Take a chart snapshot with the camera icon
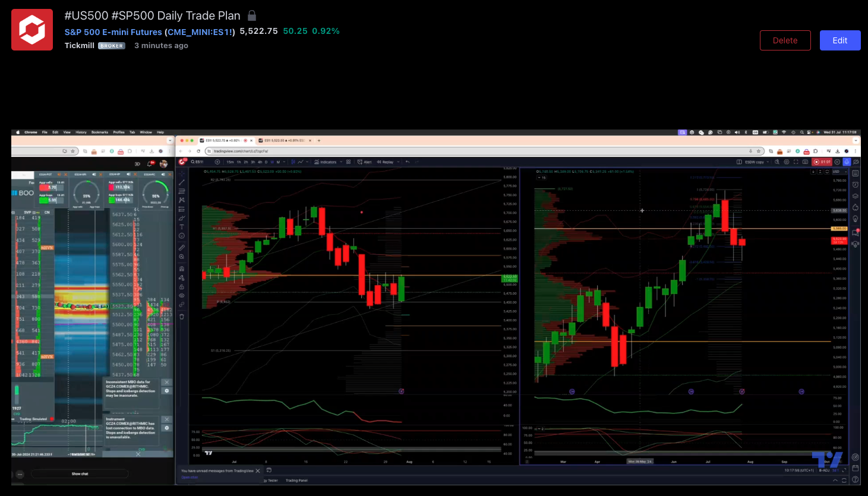 pos(805,162)
